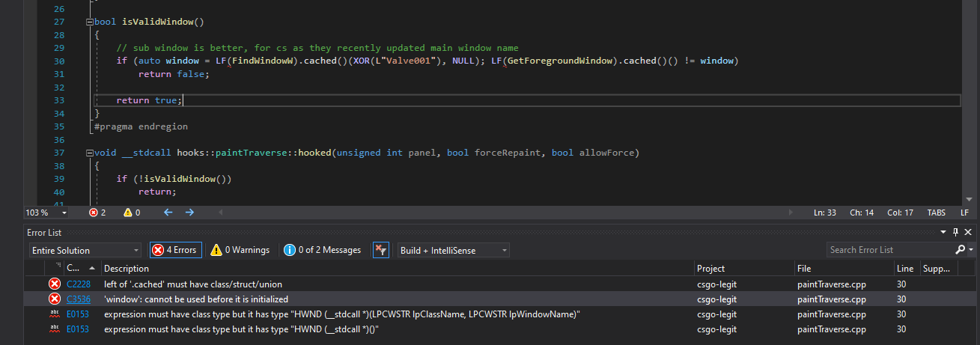Click the red error count indicator in status strip
Viewport: 980px width, 345px height.
(97, 213)
